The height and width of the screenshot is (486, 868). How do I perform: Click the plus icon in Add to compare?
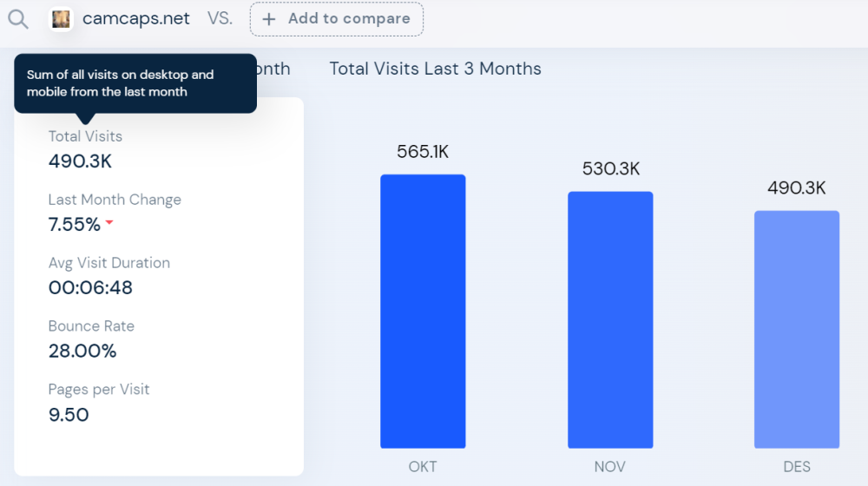pyautogui.click(x=269, y=19)
